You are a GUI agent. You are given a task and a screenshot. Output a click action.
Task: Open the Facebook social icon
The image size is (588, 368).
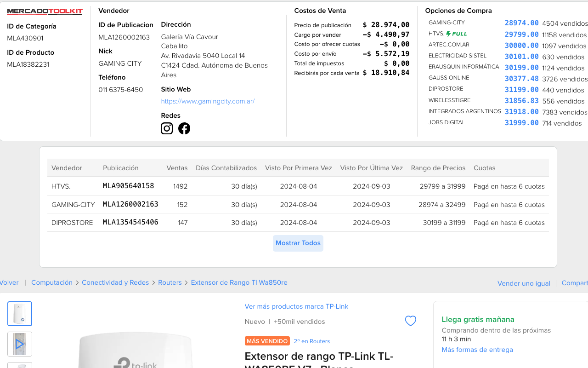[x=184, y=128]
